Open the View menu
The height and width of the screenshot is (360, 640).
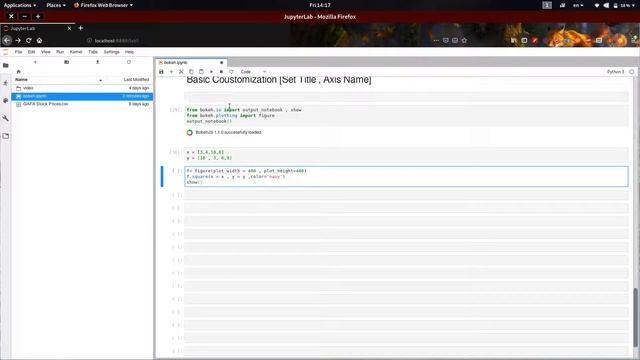46,52
